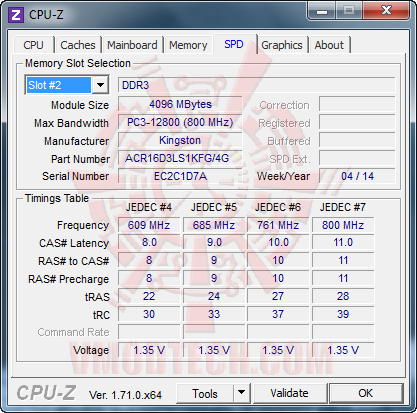Switch to the Memory tab
Viewport: 417px width, 413px height.
188,45
